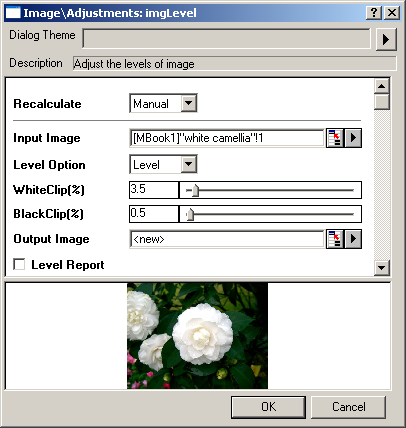Click Input Image range selection icon
Image resolution: width=406 pixels, height=428 pixels.
[x=335, y=138]
